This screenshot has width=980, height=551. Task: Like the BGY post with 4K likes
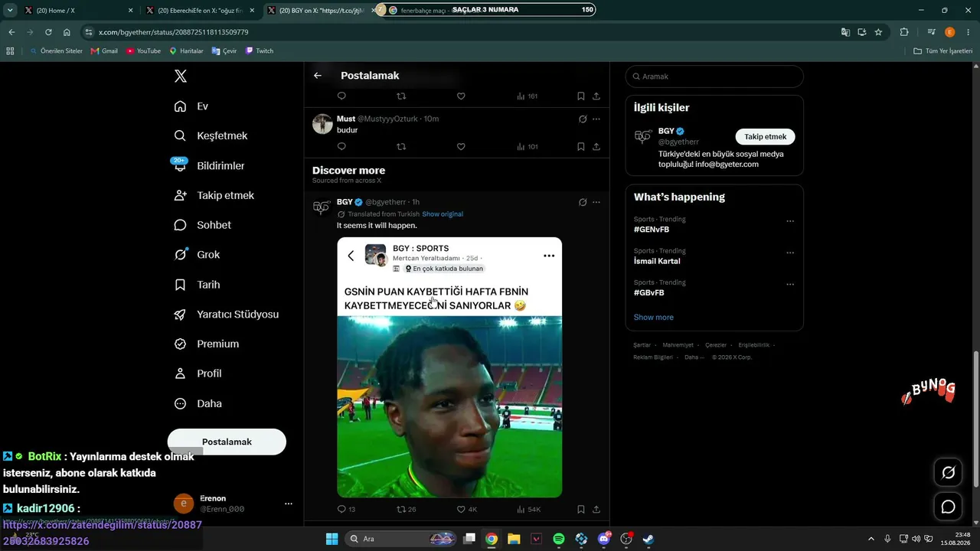(x=466, y=509)
